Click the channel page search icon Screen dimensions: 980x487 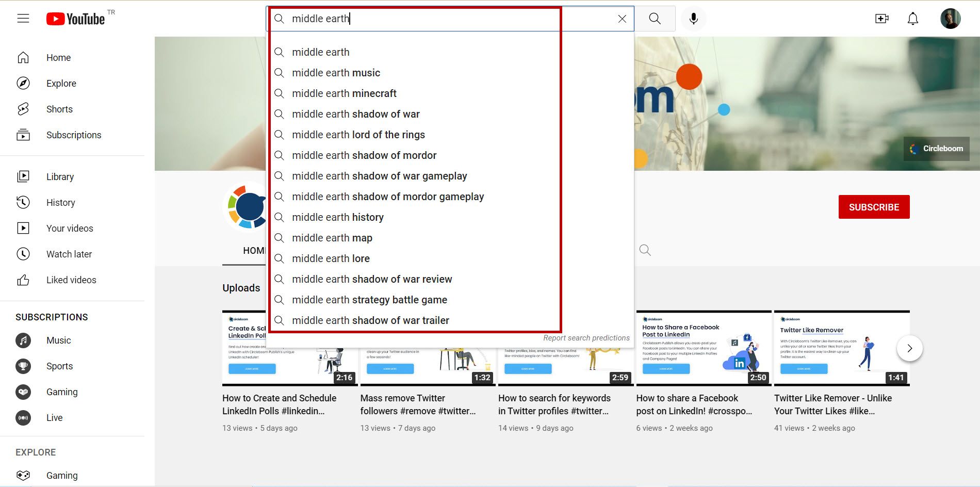pyautogui.click(x=645, y=250)
